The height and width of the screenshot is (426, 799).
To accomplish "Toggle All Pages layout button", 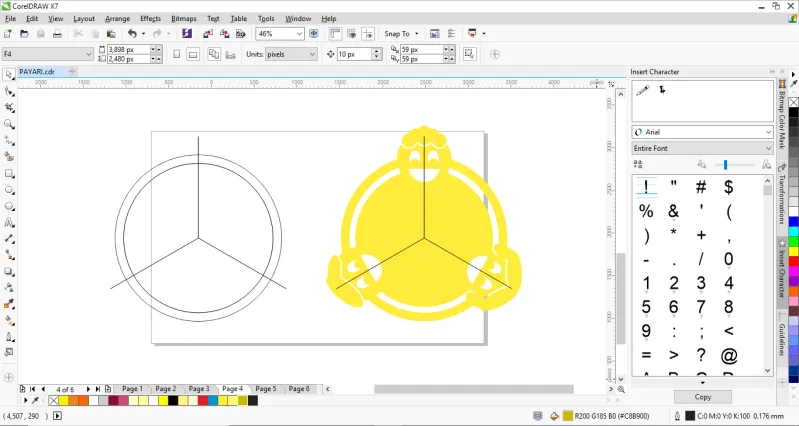I will coord(214,54).
